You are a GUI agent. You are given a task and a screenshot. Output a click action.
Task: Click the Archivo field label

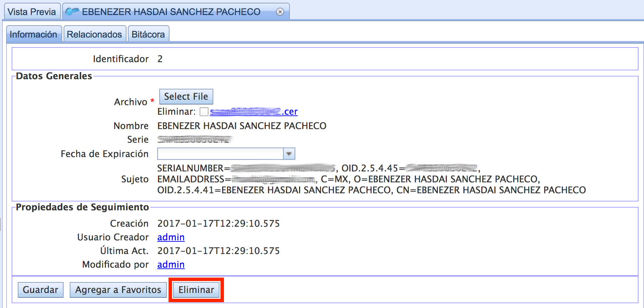click(131, 102)
